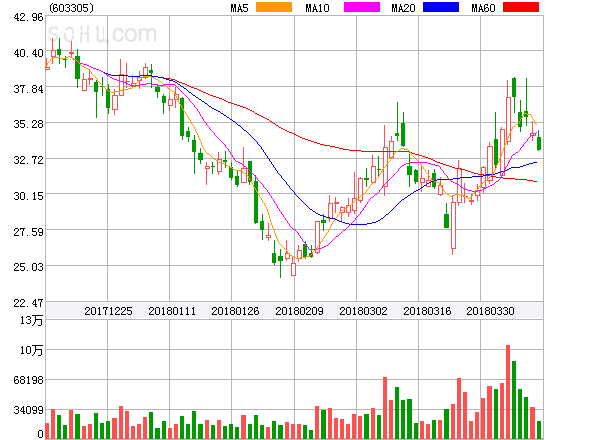Viewport: 600px width, 440px height.
Task: Click the 34099 volume axis label
Action: [x=29, y=411]
